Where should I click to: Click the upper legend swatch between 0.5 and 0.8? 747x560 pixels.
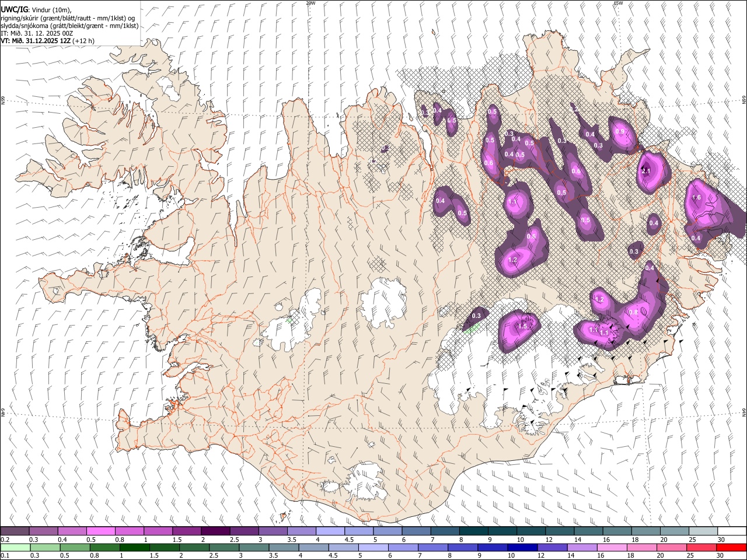tap(101, 531)
